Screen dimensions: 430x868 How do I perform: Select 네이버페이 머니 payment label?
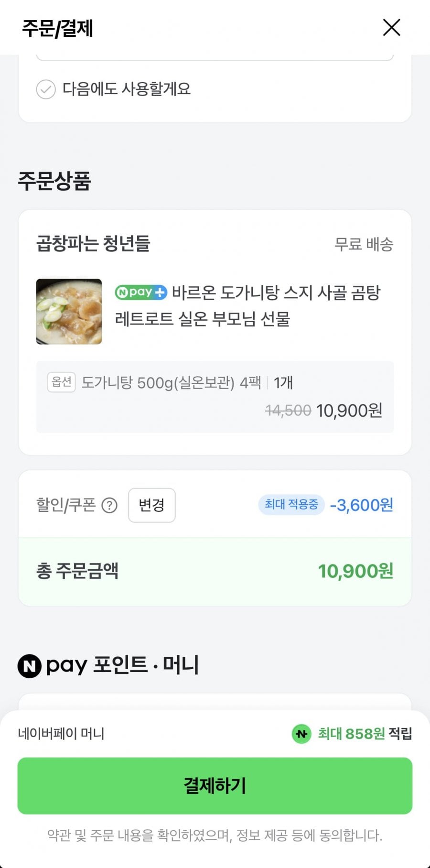[61, 734]
